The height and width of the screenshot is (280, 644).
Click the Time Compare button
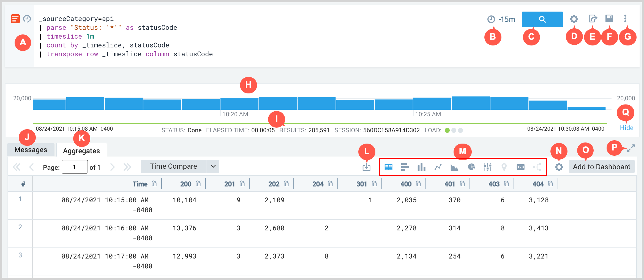(173, 166)
